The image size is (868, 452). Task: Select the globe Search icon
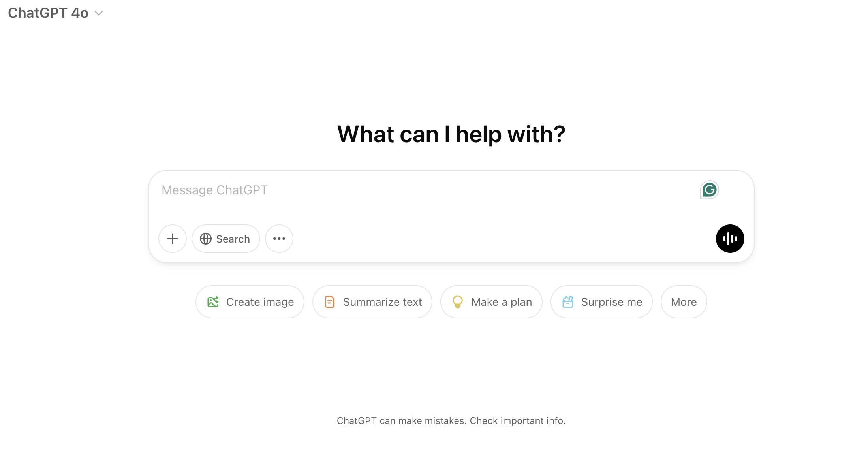[x=206, y=238]
